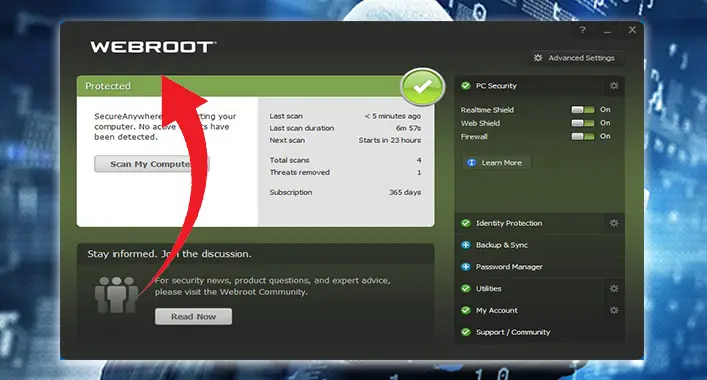This screenshot has width=707, height=380.
Task: Open Utilities settings gear
Action: [614, 288]
